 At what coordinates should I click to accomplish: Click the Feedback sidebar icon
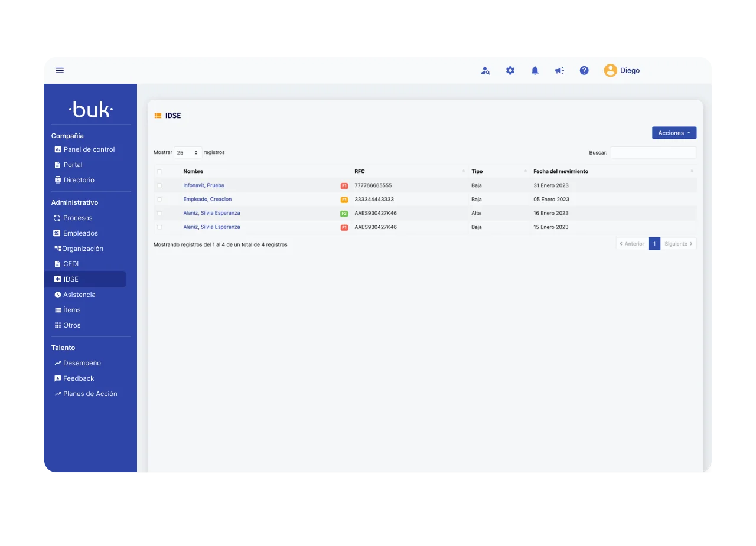57,378
